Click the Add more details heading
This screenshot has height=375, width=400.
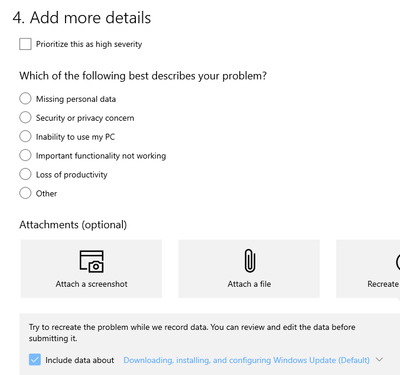[82, 18]
